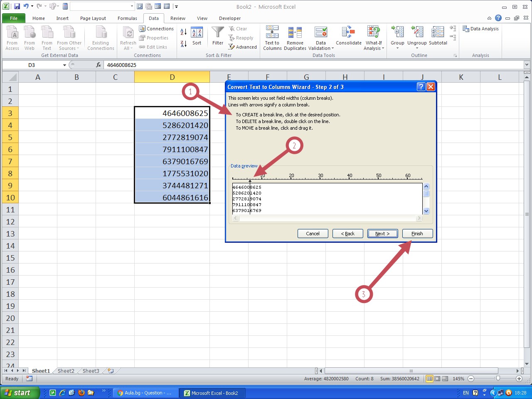
Task: Open Excel Help icon in ribbon
Action: [x=498, y=18]
